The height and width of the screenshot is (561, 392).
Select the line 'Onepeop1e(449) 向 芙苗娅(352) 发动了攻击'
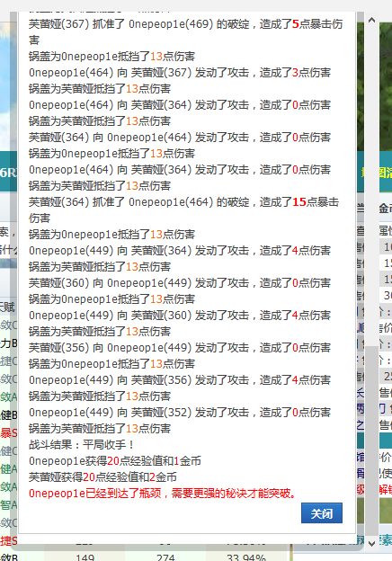180,413
